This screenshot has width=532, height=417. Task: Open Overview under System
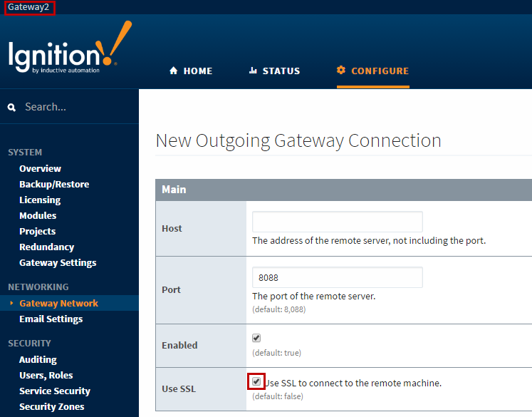(x=40, y=169)
